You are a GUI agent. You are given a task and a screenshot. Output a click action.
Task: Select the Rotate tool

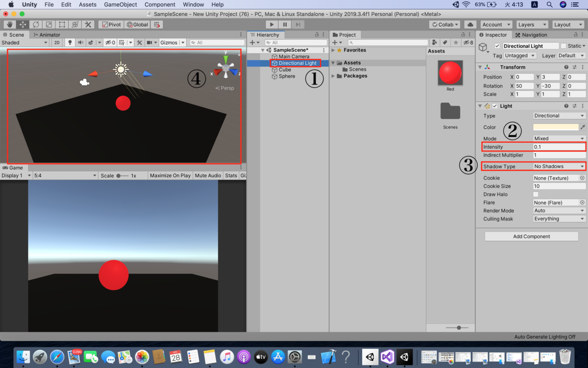36,25
